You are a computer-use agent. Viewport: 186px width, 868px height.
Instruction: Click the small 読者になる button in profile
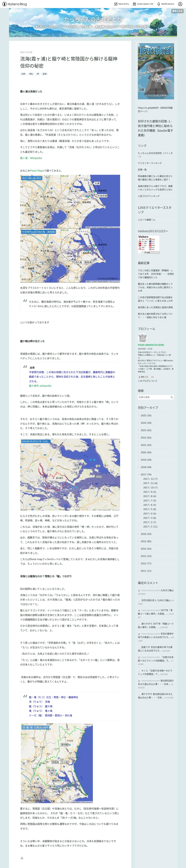pyautogui.click(x=143, y=377)
